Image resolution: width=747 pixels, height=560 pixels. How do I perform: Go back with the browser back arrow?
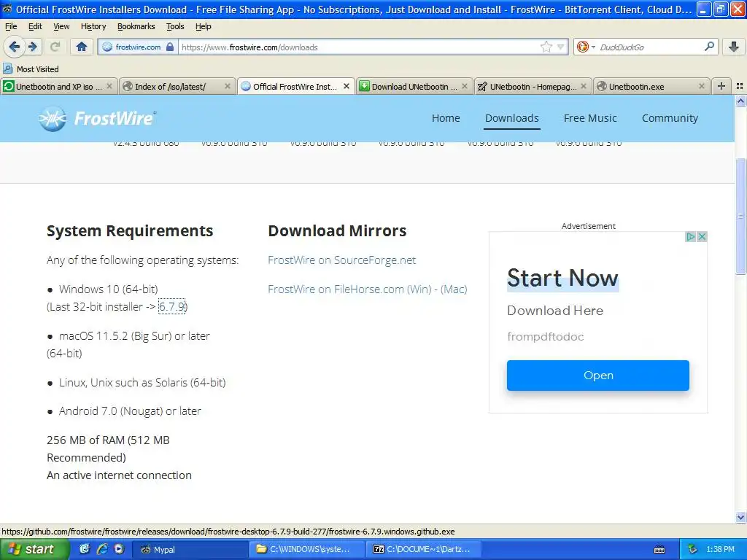(x=15, y=47)
